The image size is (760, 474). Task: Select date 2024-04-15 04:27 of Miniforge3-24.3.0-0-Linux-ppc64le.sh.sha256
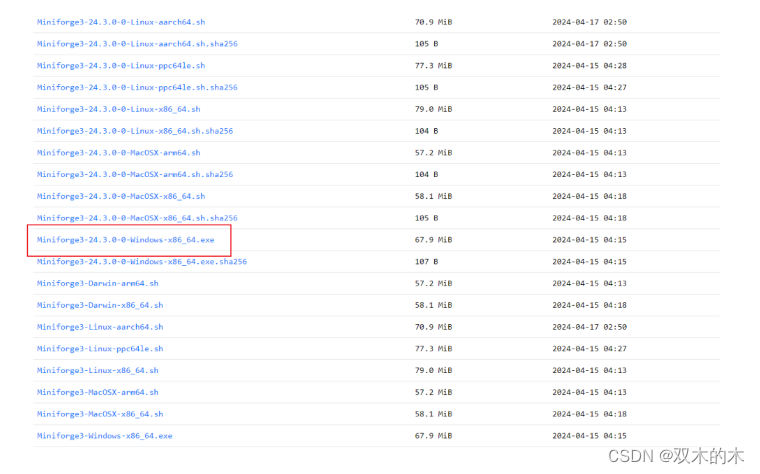coord(589,88)
